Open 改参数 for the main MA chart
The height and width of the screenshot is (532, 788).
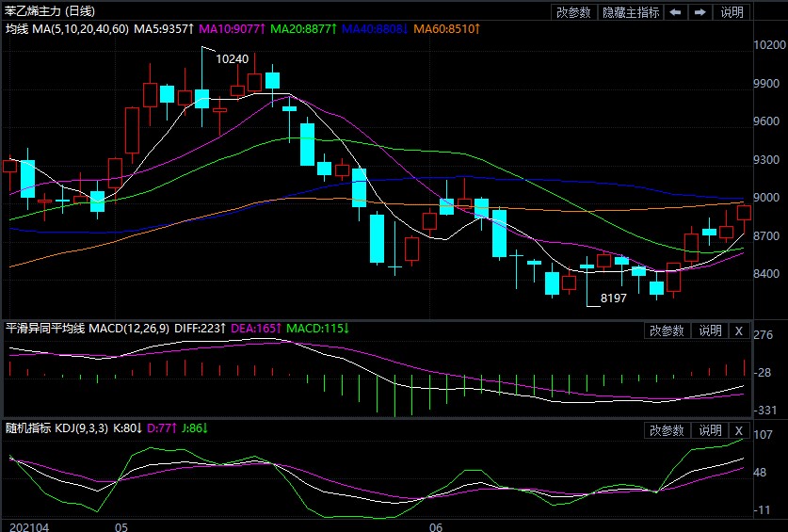coord(573,12)
